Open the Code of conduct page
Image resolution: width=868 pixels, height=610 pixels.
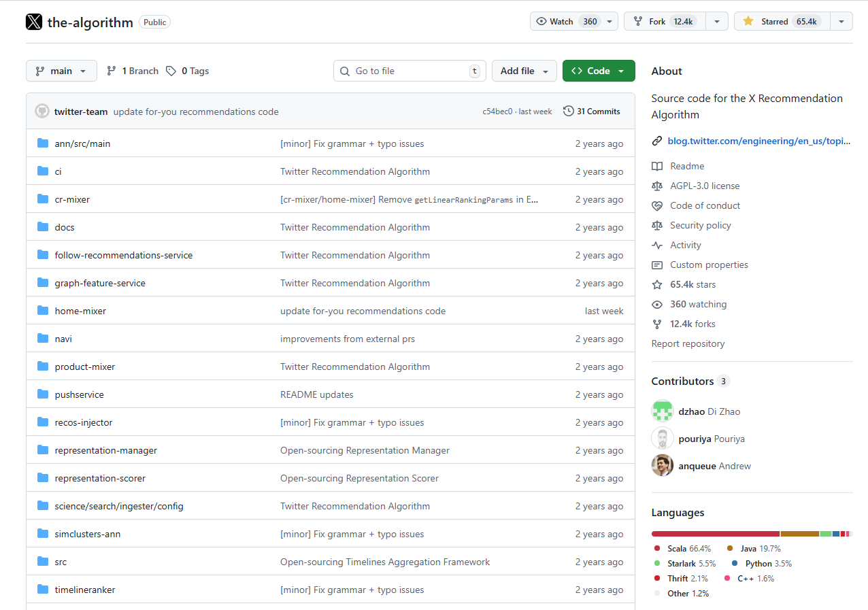(705, 205)
